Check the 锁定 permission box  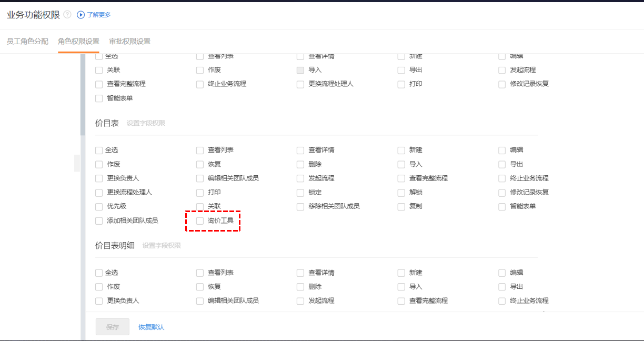coord(300,193)
